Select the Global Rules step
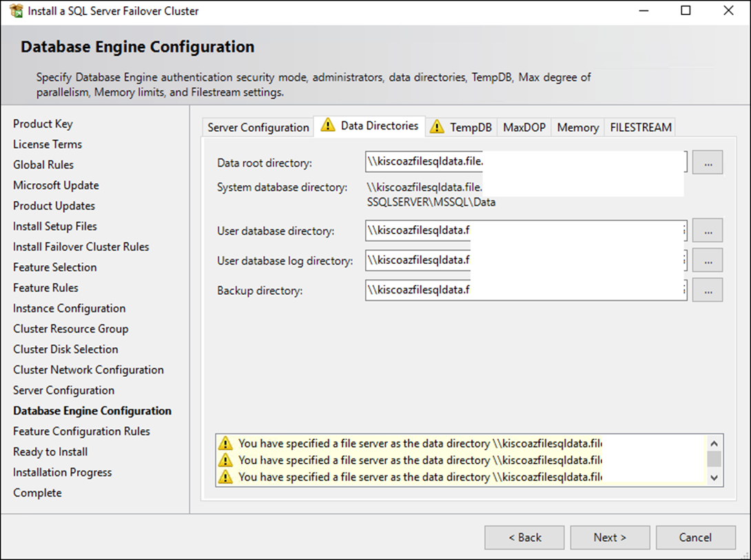This screenshot has width=751, height=560. [43, 165]
